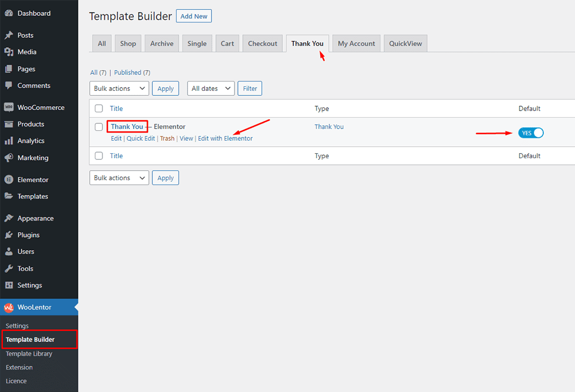Switch to the Checkout tab
This screenshot has height=392, width=575.
263,44
